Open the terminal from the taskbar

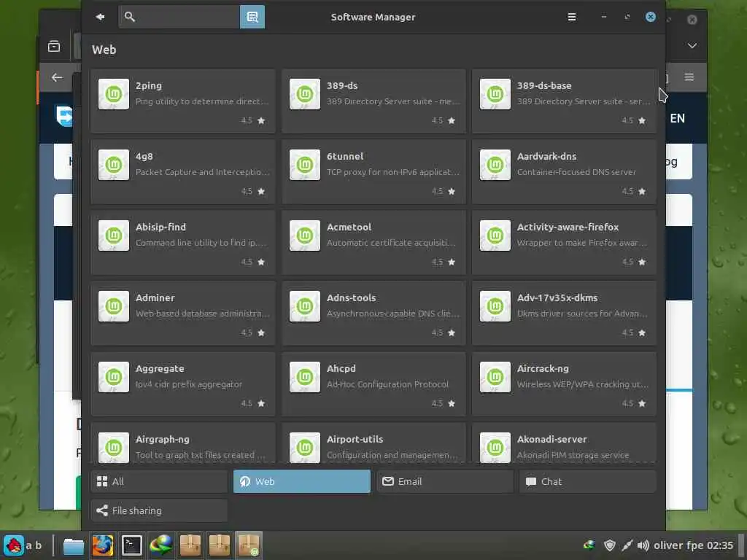[131, 545]
